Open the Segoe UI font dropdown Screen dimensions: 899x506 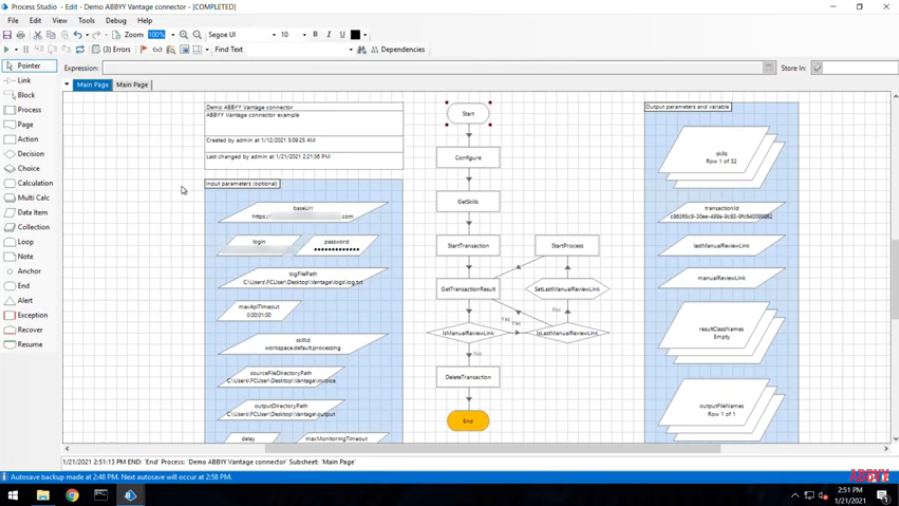(x=273, y=35)
